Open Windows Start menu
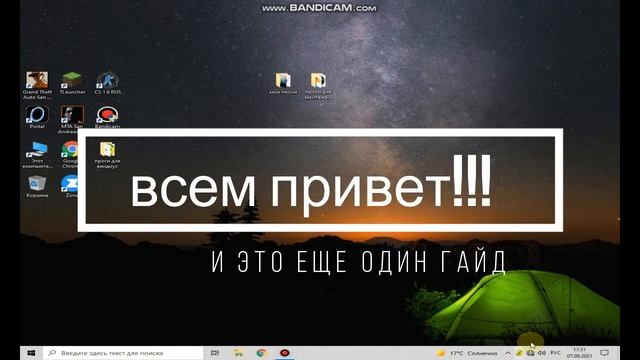Screen dimensions: 640x360 [x=31, y=353]
